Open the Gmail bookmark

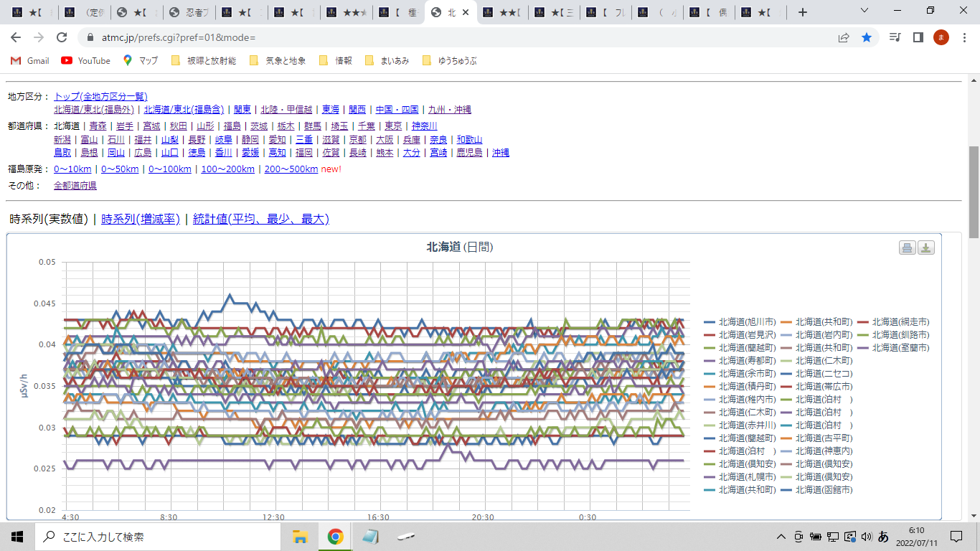coord(30,61)
